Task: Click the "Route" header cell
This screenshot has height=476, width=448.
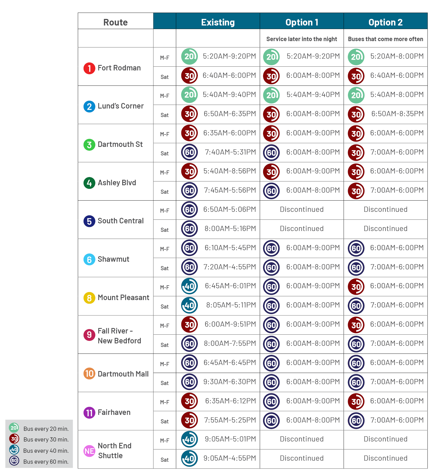Action: 115,22
